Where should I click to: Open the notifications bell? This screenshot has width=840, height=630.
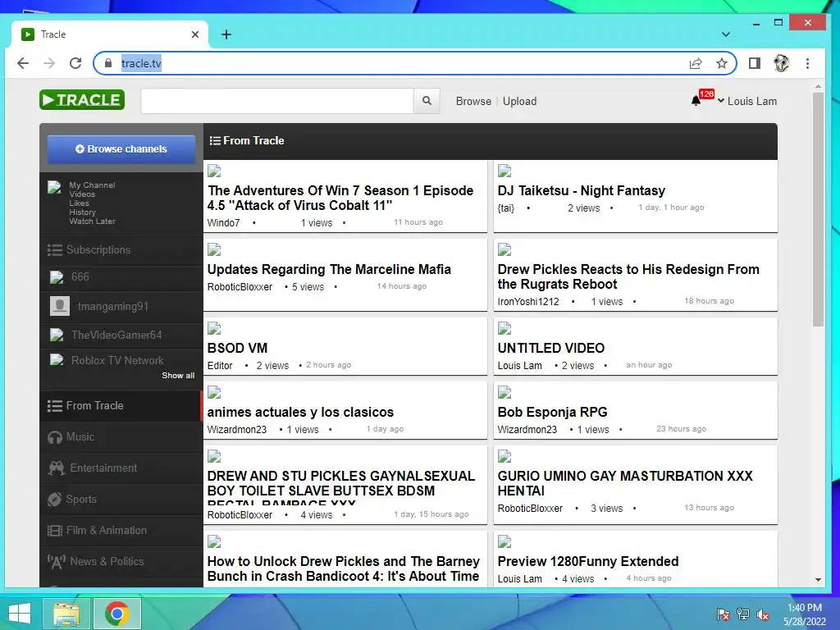(x=696, y=101)
